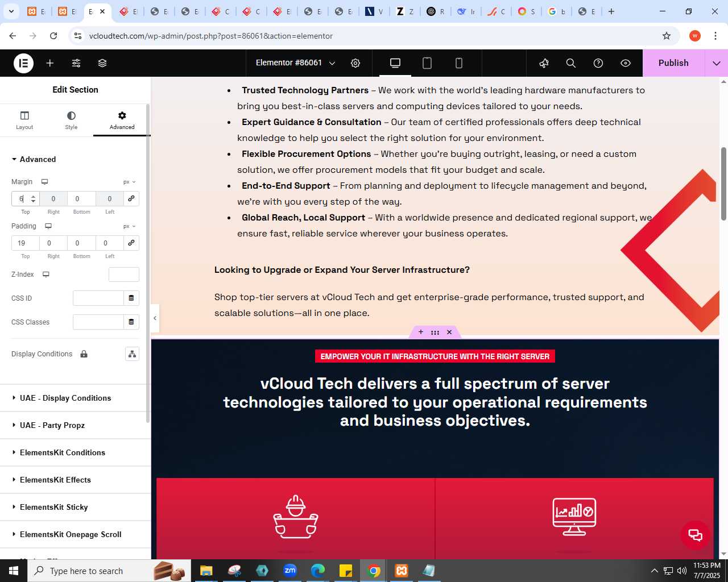This screenshot has width=728, height=582.
Task: Reload the page in Chrome
Action: 53,36
